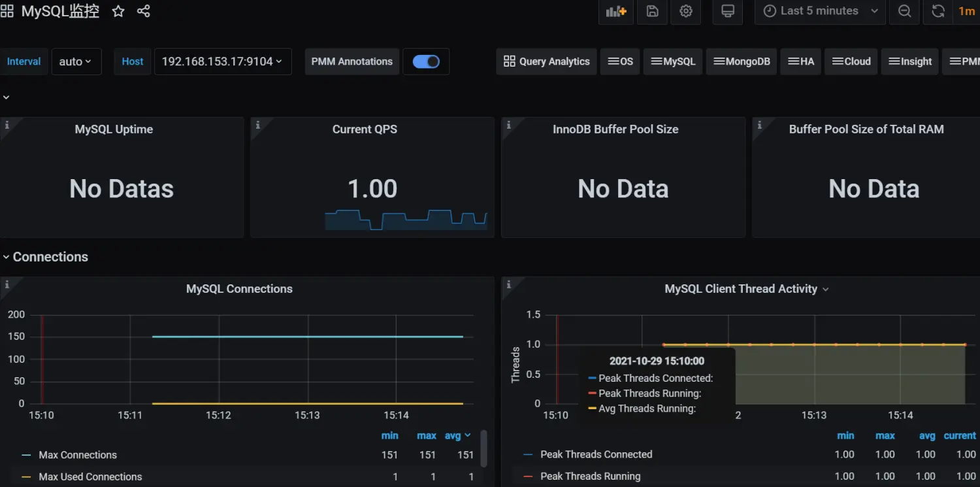Screen dimensions: 980x487
Task: Click the Host variable label
Action: 133,61
